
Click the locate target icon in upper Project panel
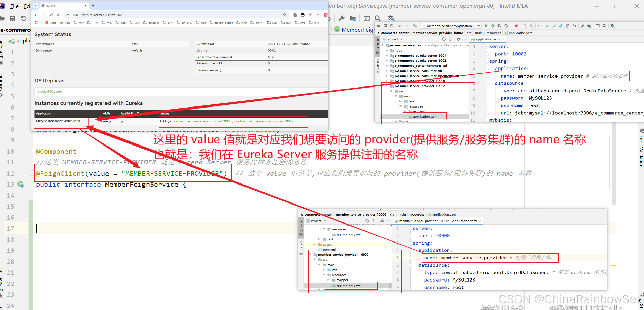coord(444,39)
